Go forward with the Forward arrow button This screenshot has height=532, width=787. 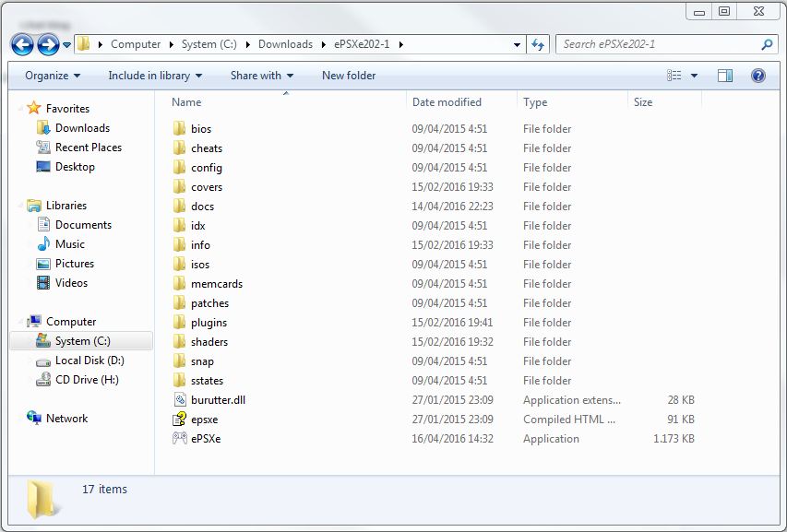point(48,44)
